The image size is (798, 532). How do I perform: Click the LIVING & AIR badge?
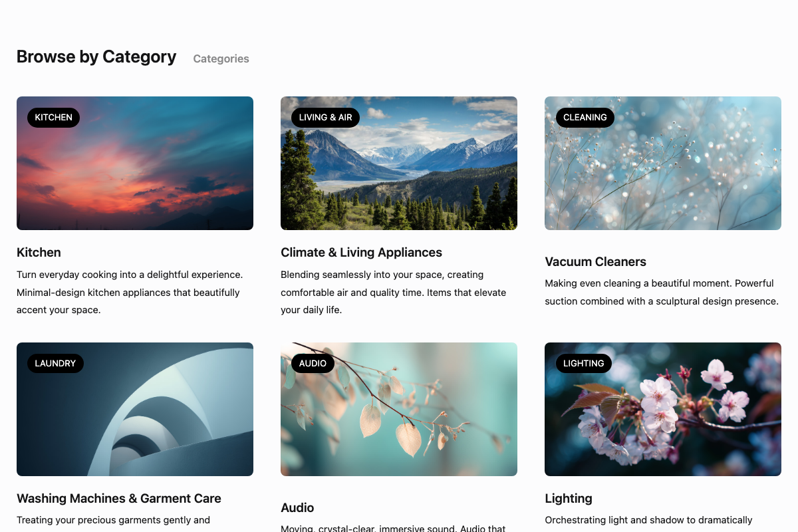325,118
